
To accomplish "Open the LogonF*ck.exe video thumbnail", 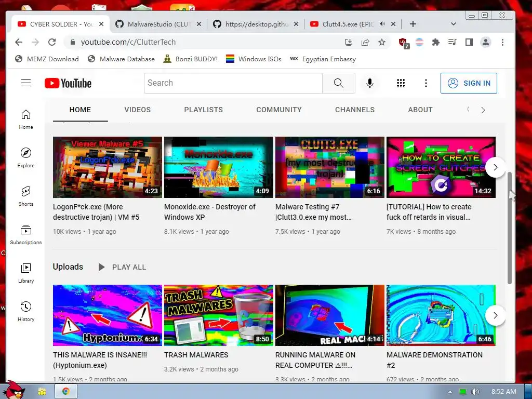I will [x=108, y=167].
